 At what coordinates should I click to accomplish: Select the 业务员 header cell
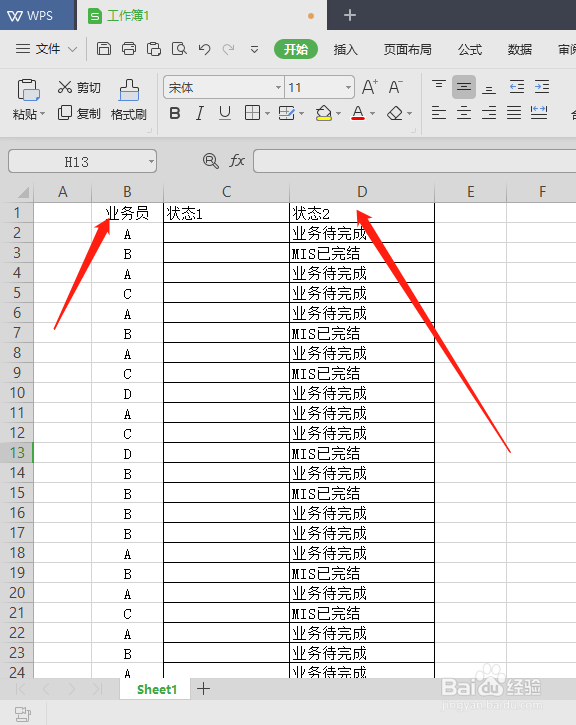click(x=128, y=213)
